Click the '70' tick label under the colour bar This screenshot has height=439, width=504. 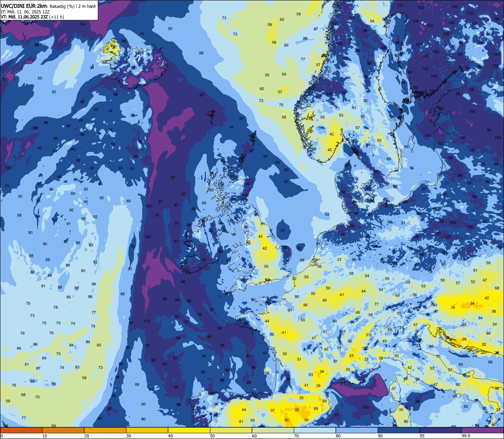[x=296, y=436]
